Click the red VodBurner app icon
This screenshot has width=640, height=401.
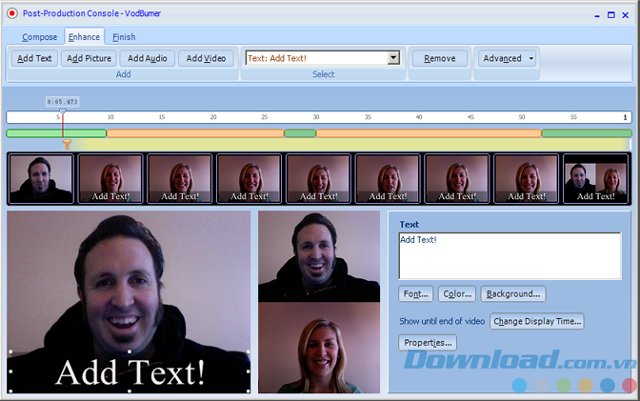12,13
